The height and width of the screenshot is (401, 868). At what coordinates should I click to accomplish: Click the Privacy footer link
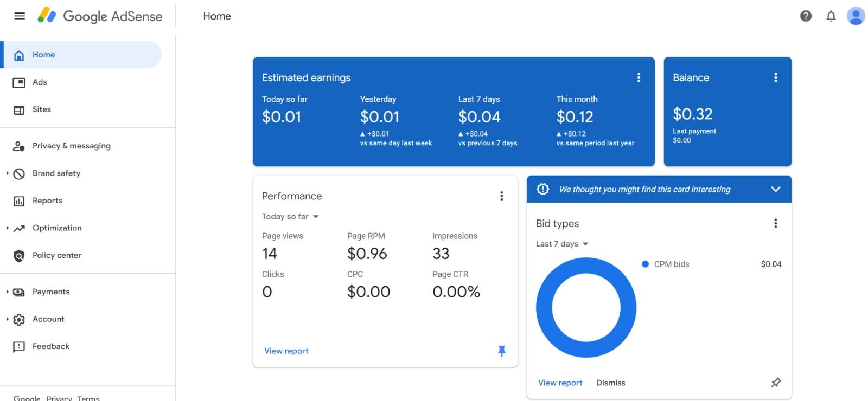[59, 398]
